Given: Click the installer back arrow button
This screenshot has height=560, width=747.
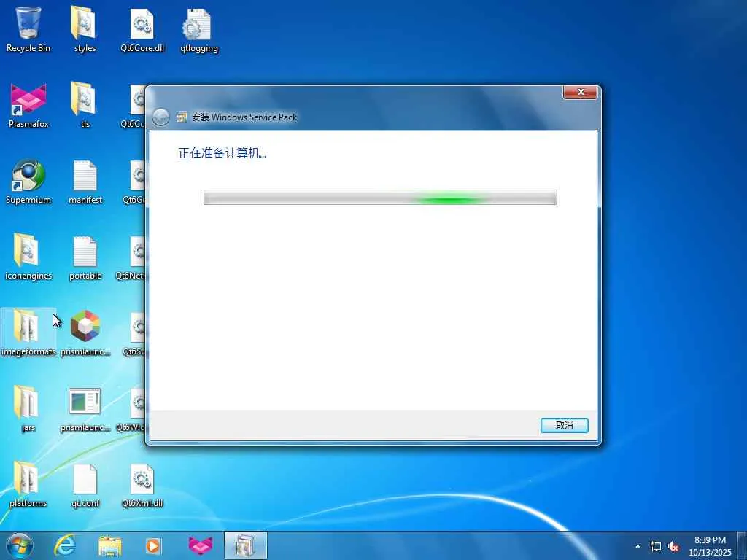Looking at the screenshot, I should point(160,117).
